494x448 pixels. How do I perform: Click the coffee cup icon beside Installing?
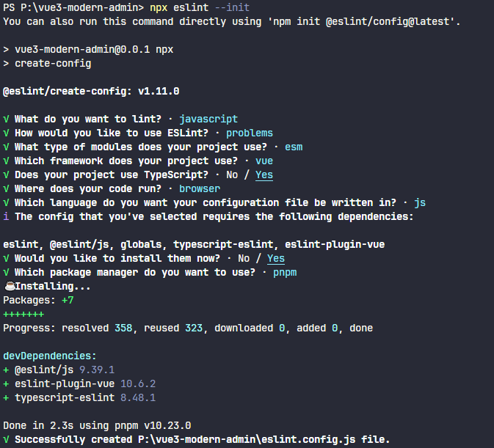(x=9, y=286)
